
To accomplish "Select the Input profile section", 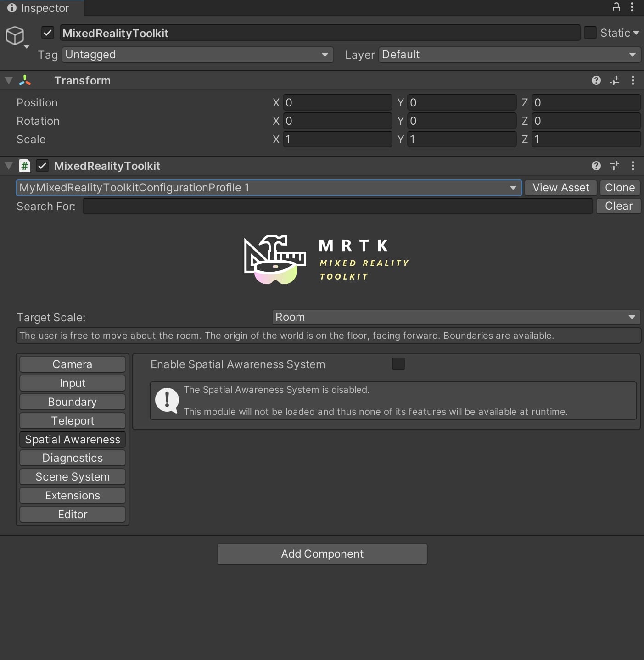I will 73,383.
